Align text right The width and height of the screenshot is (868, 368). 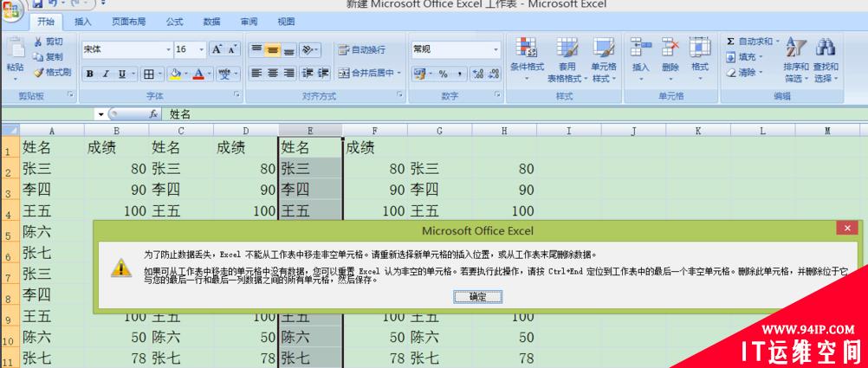[289, 73]
